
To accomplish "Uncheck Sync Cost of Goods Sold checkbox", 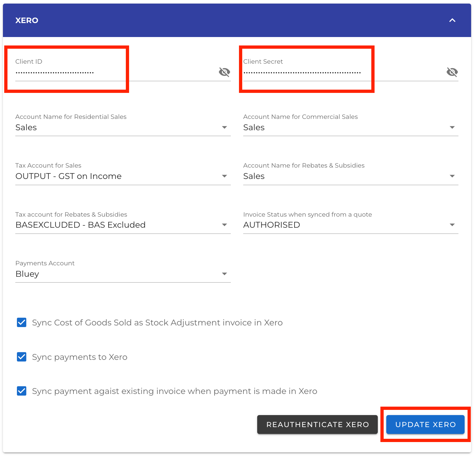I will pyautogui.click(x=21, y=323).
